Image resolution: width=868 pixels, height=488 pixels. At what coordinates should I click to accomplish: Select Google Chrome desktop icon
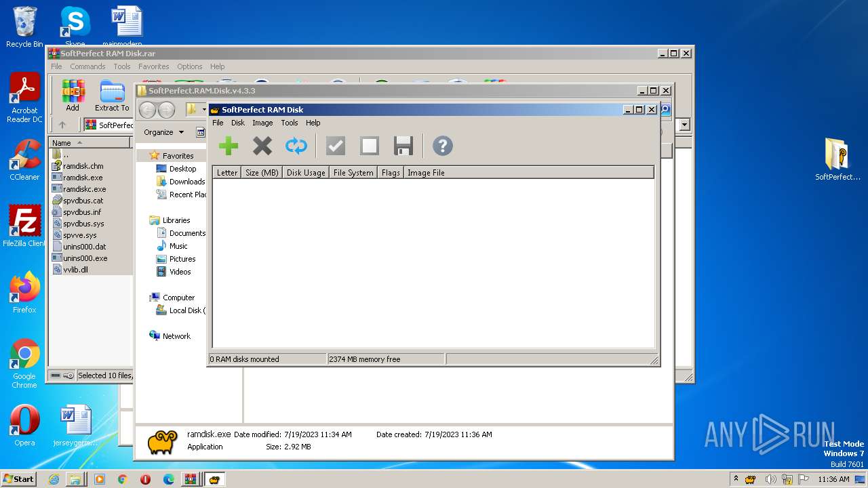click(x=24, y=364)
